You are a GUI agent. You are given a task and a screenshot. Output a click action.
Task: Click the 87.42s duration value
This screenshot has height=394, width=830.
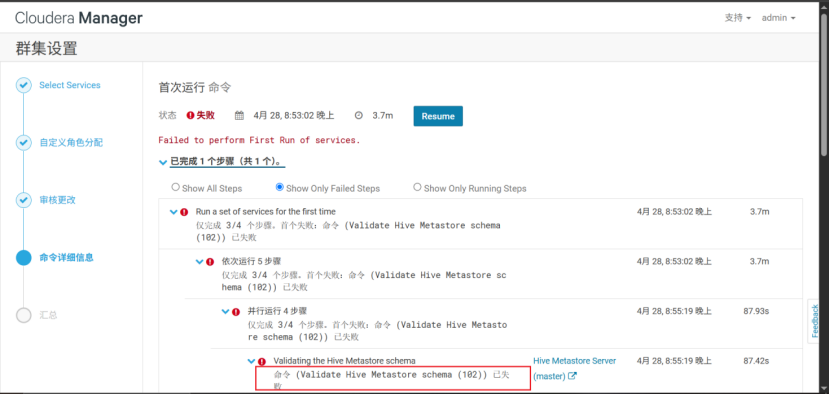tap(756, 361)
